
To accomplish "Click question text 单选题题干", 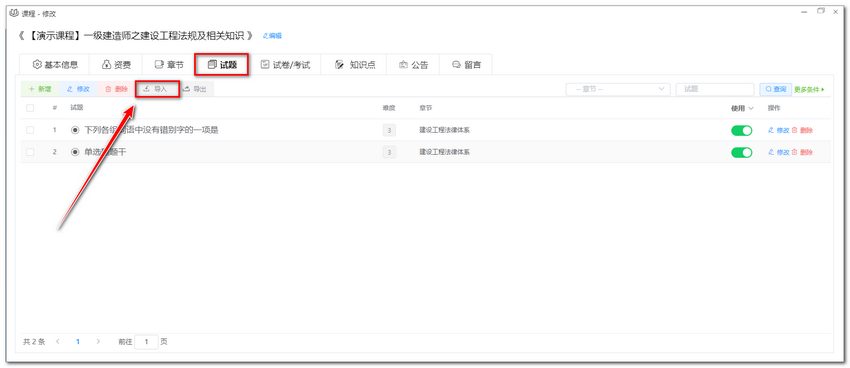I will [105, 152].
